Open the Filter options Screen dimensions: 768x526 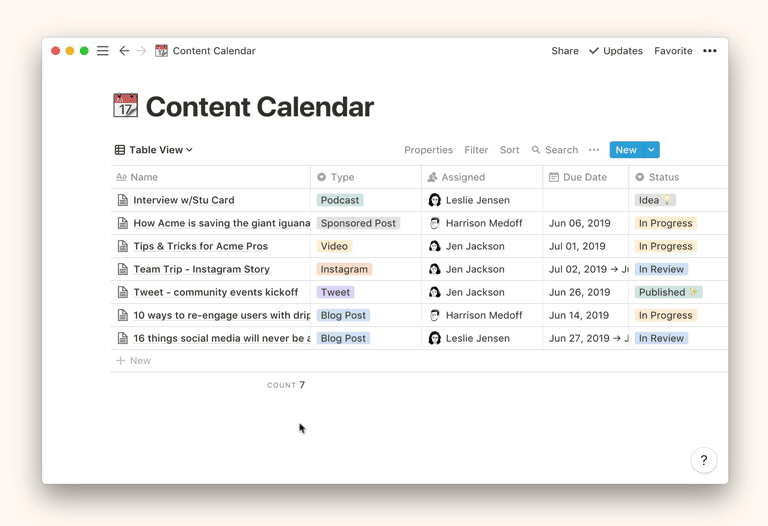pos(476,150)
